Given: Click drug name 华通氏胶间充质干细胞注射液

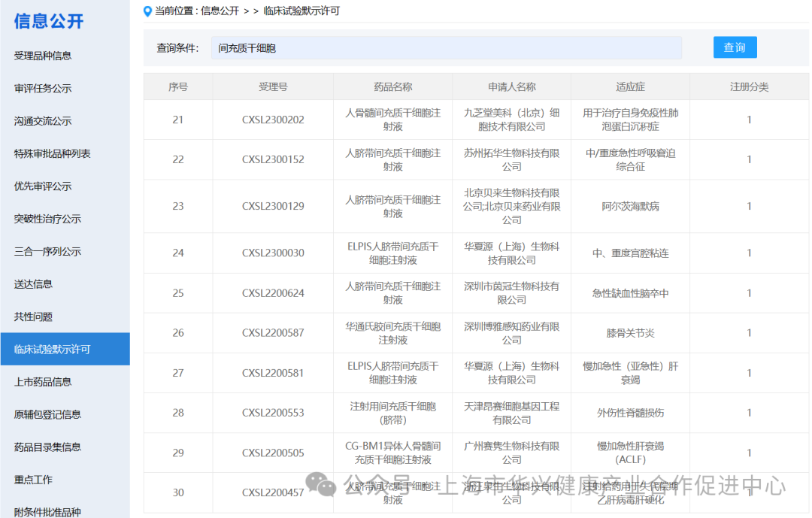Looking at the screenshot, I should (x=393, y=333).
